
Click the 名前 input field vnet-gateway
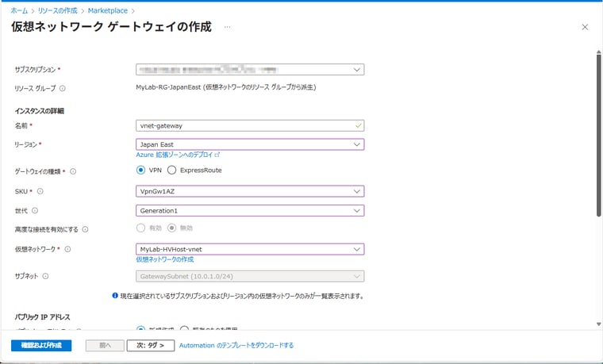pos(250,125)
